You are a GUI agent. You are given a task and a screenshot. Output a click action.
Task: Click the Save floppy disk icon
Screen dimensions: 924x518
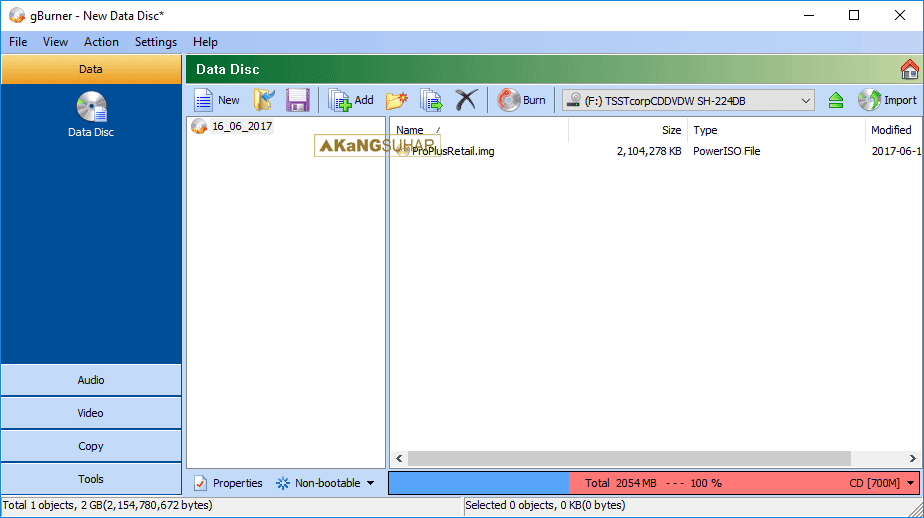pos(298,100)
